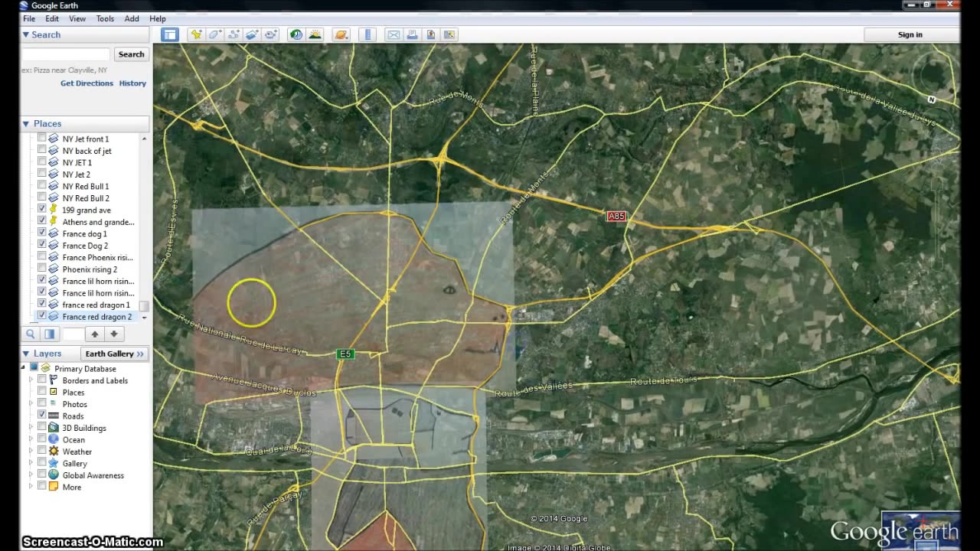Click the Search button
The height and width of the screenshot is (551, 980).
131,54
